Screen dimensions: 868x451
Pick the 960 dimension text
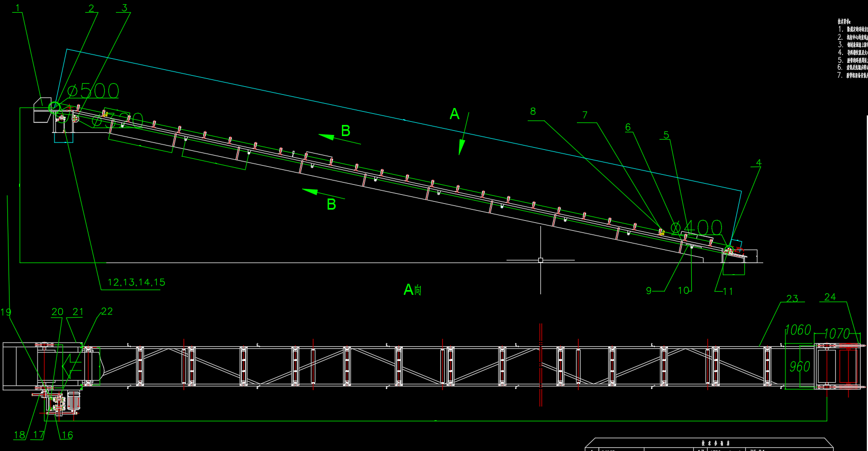[x=800, y=366]
